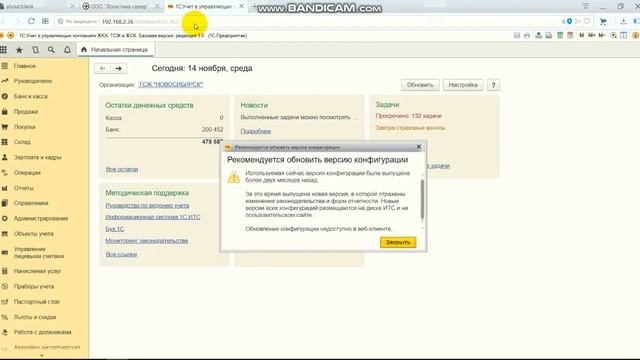Click the M memory button icon
Screen dimensions: 640x360
tap(581, 36)
